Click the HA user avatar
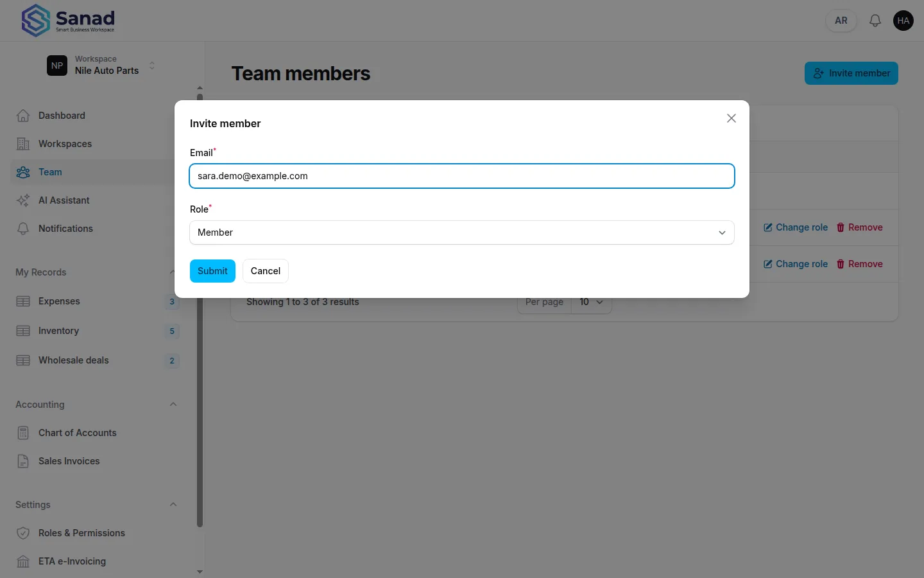924x578 pixels. click(x=903, y=21)
